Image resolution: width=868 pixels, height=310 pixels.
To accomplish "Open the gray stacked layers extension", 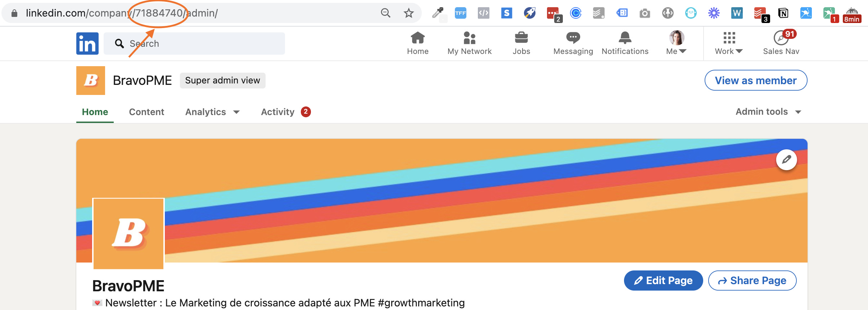I will [x=599, y=13].
